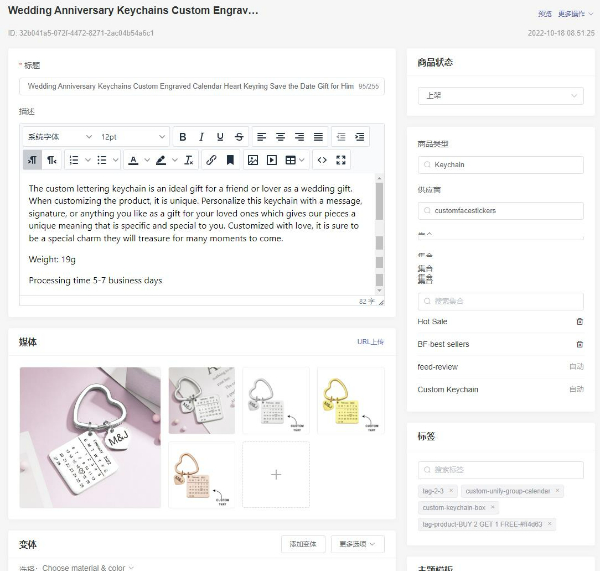Select the gold calendar keychain thumbnail
The image size is (600, 571).
[350, 400]
